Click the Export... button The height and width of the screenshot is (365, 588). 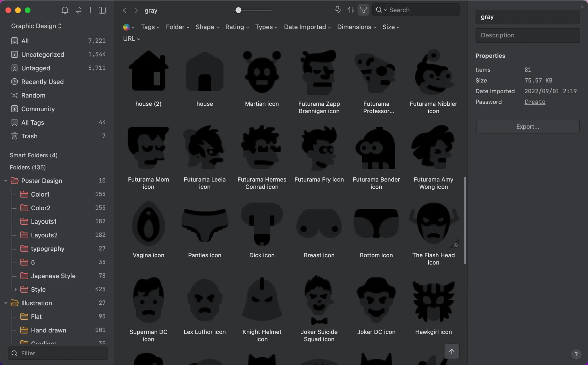point(528,127)
